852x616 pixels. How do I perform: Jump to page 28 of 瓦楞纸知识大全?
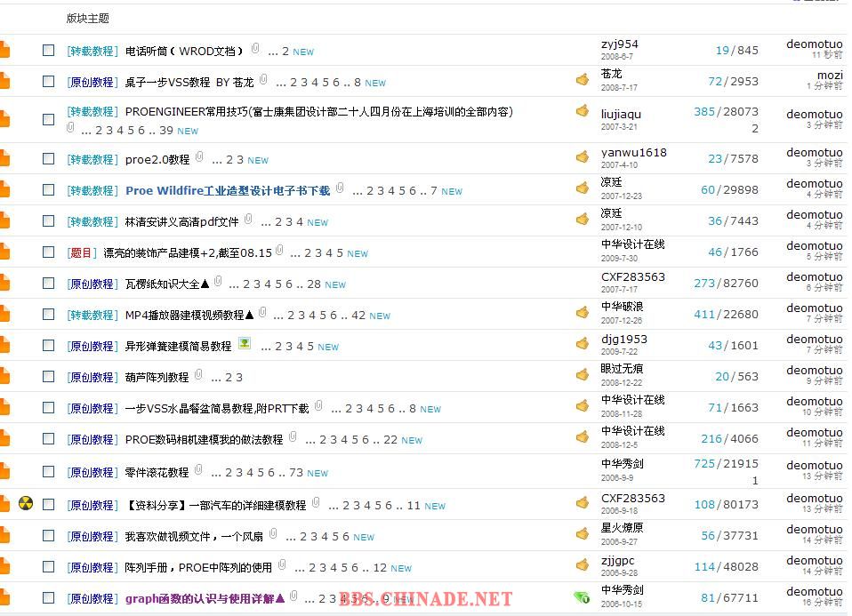point(314,284)
